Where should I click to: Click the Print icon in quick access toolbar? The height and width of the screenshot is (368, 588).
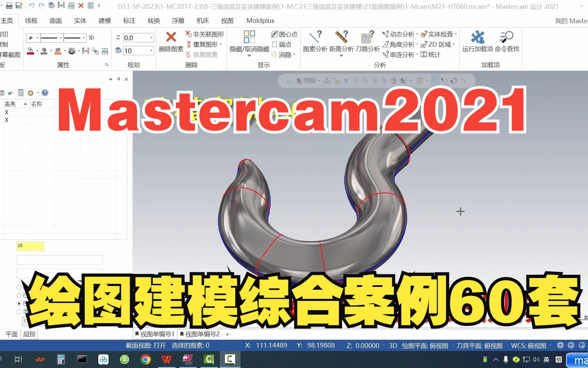click(9, 5)
